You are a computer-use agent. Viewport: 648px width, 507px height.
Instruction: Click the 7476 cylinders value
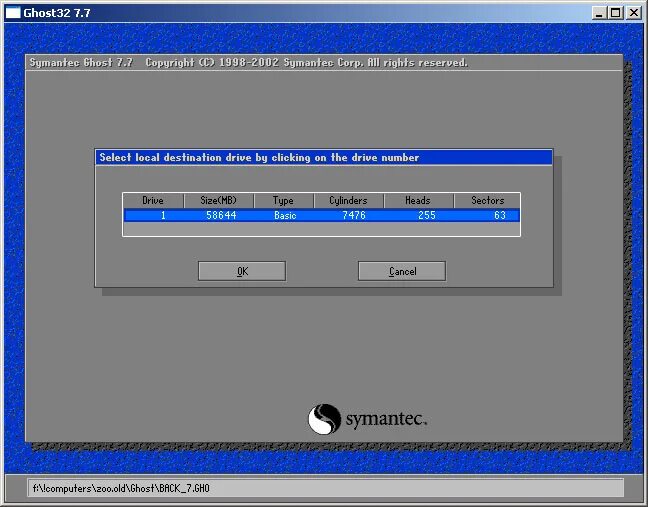coord(354,215)
